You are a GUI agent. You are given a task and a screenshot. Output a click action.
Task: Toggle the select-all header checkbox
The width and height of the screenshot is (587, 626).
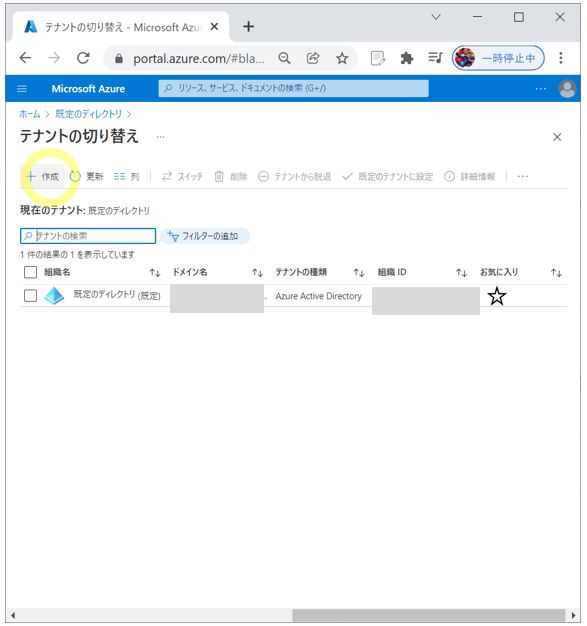point(30,272)
